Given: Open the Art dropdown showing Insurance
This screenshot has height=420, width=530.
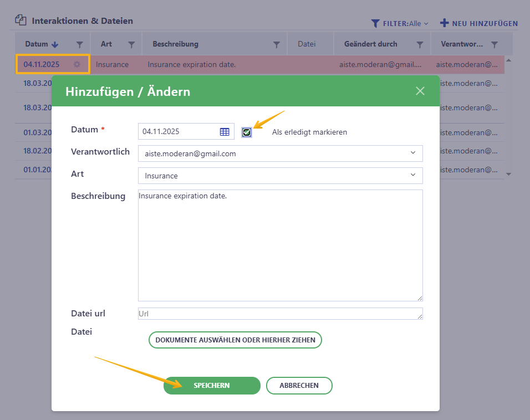Looking at the screenshot, I should (x=280, y=176).
